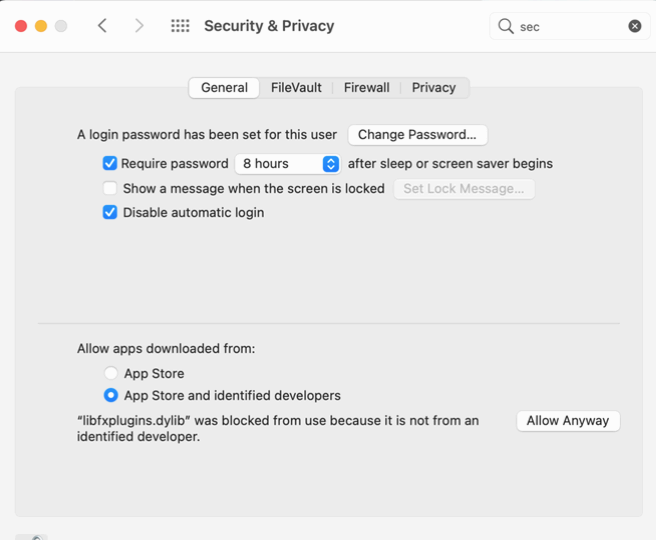Image resolution: width=656 pixels, height=540 pixels.
Task: Open the Privacy tab
Action: (433, 88)
